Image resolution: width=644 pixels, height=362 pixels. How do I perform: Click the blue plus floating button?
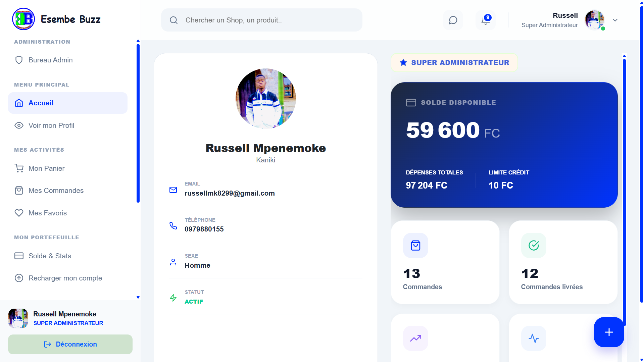[x=609, y=332]
